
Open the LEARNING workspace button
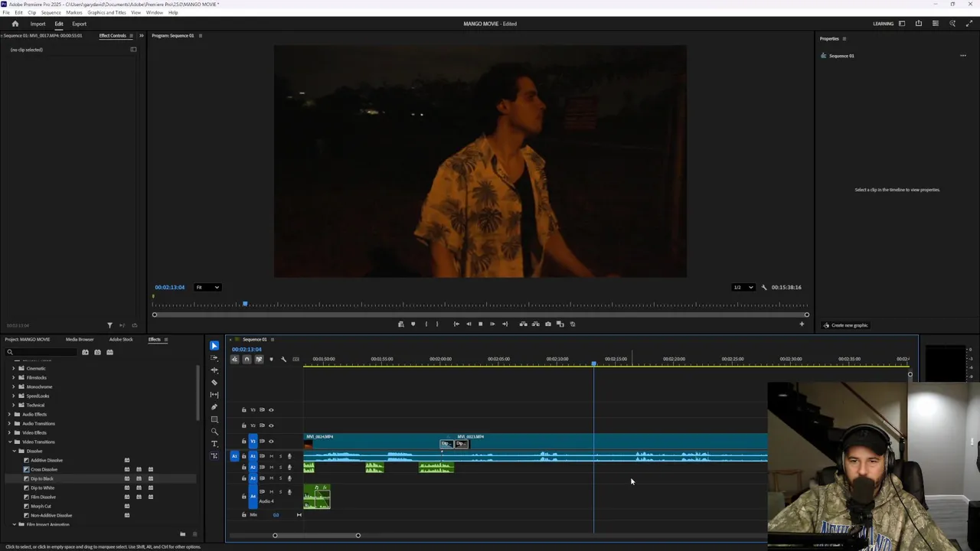click(x=883, y=24)
